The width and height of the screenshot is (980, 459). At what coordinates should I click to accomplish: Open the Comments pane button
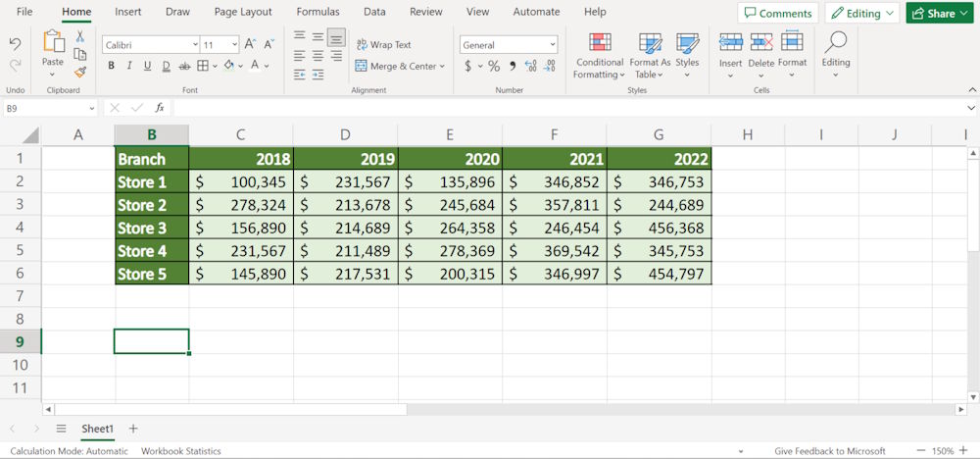tap(778, 13)
